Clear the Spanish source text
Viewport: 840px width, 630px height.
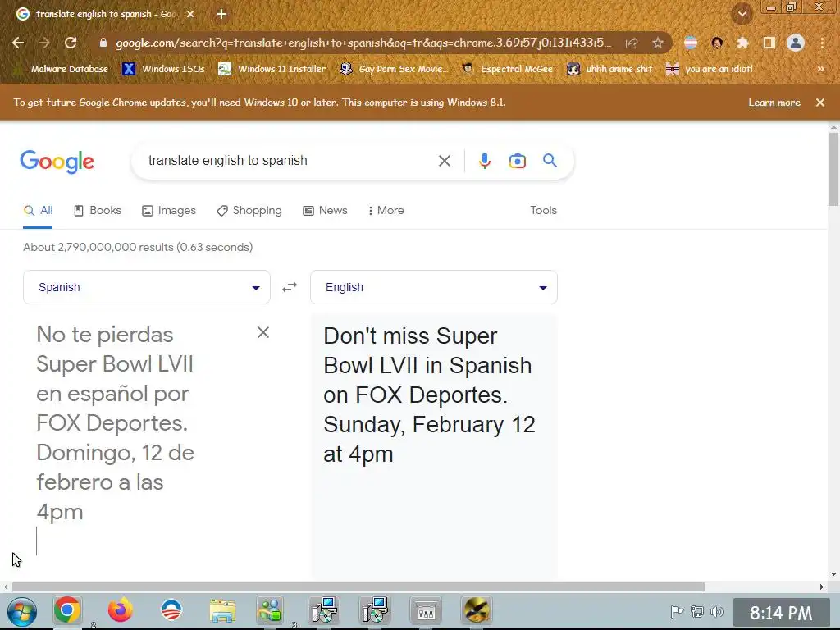click(263, 333)
